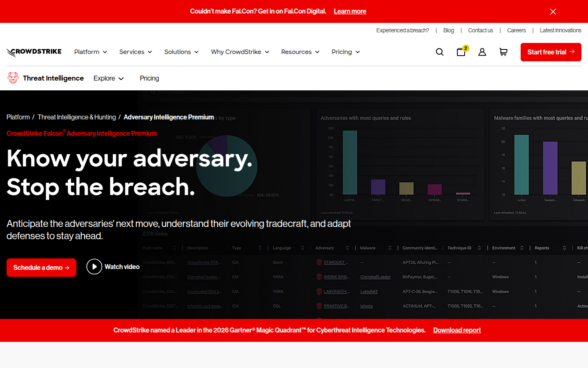588x368 pixels.
Task: Open the Latest Innovations link
Action: tap(561, 30)
